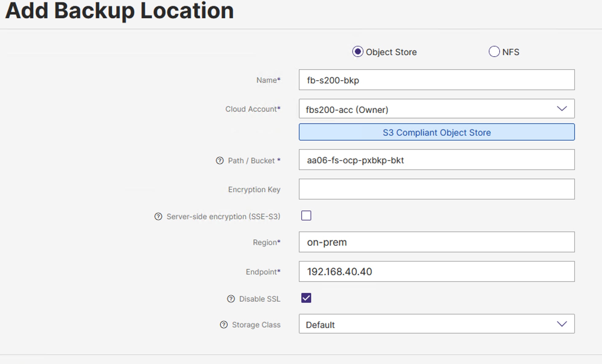Select the Object Store radio button
This screenshot has width=602, height=364.
358,52
